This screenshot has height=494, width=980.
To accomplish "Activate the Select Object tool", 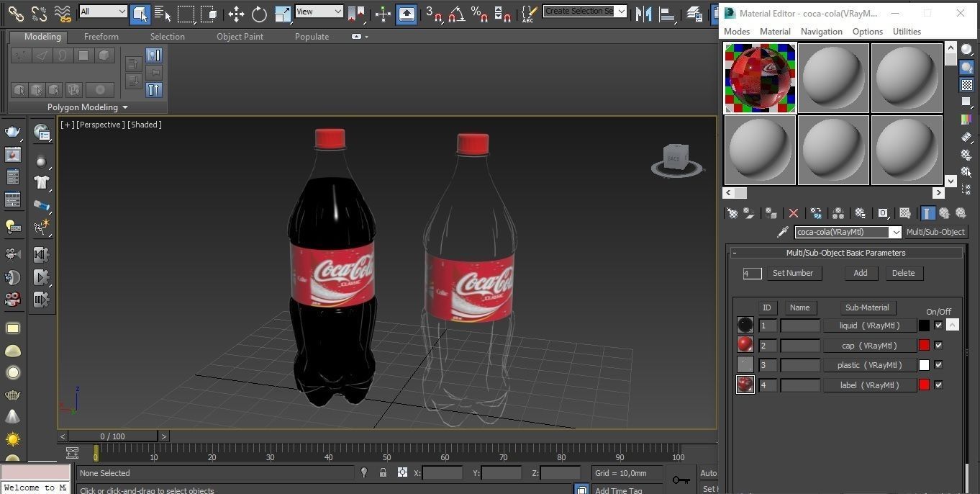I will 141,12.
